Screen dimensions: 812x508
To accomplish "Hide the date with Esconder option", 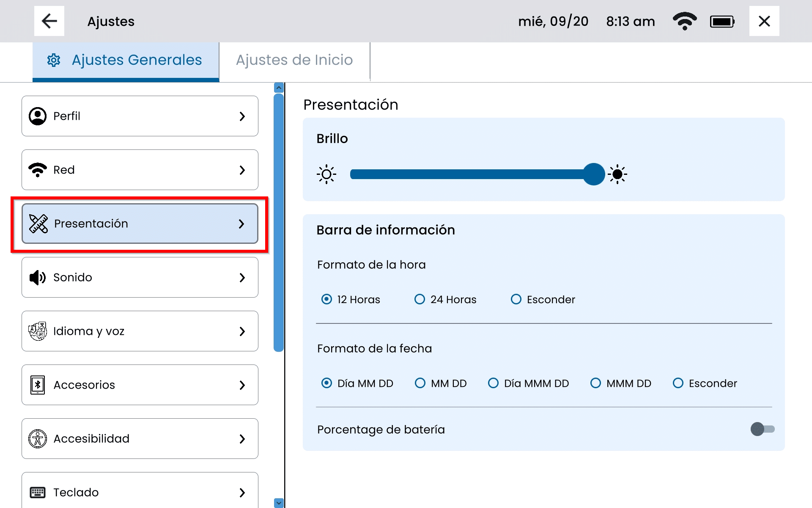I will [x=678, y=383].
